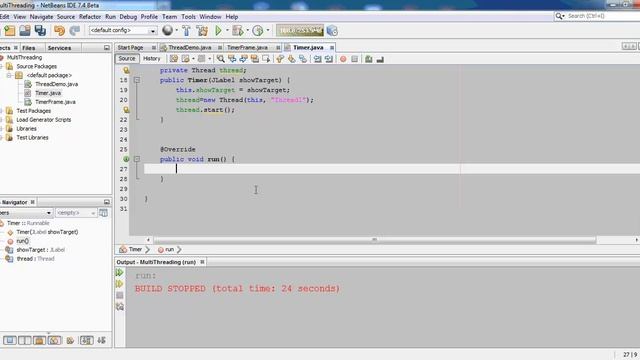The height and width of the screenshot is (360, 640).
Task: Select run() in Navigator
Action: click(22, 241)
